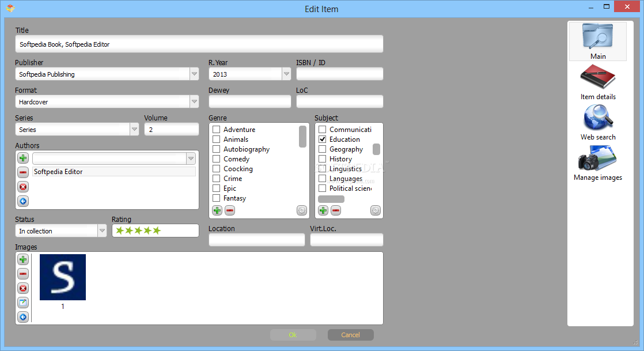Click the application icon in title bar
The image size is (644, 351).
pos(10,8)
